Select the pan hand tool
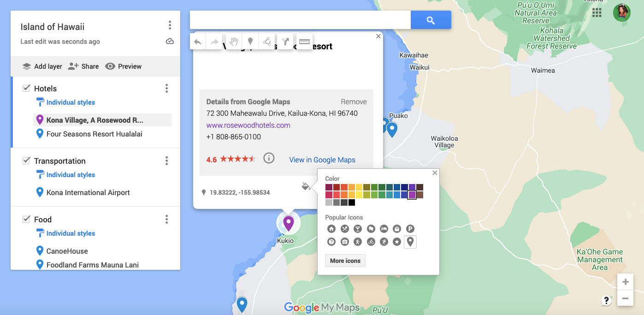 coord(233,41)
